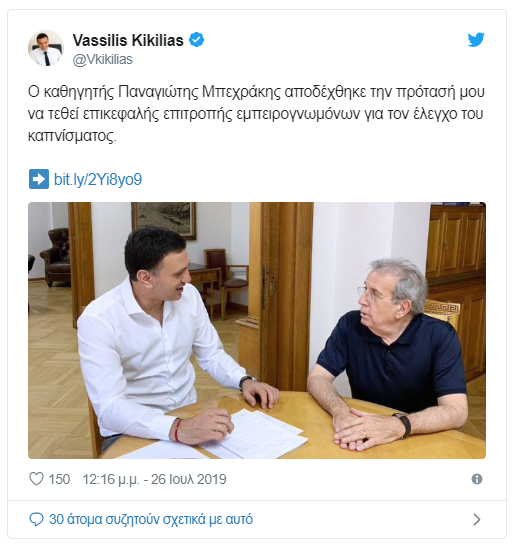Expand conversation with the right chevron
The height and width of the screenshot is (546, 513).
coord(477,519)
